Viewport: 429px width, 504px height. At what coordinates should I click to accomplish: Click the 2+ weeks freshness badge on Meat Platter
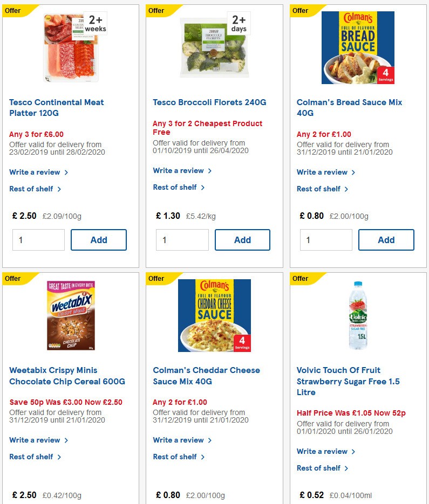(95, 23)
